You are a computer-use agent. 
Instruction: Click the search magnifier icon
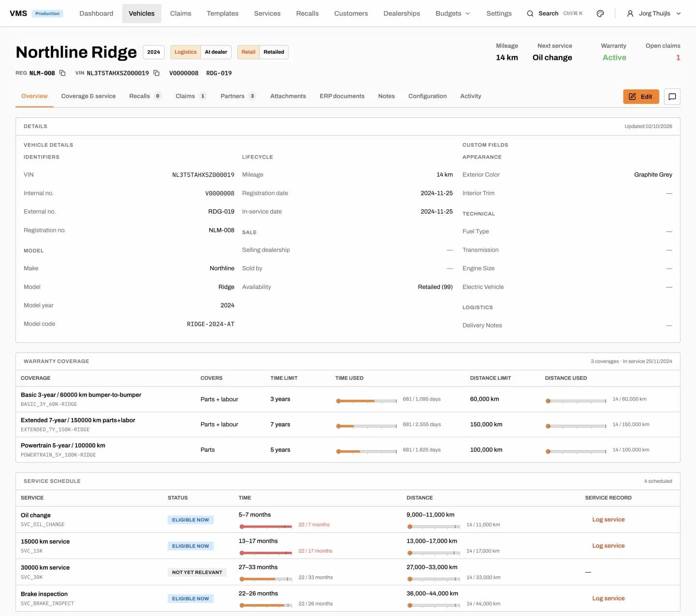[530, 14]
